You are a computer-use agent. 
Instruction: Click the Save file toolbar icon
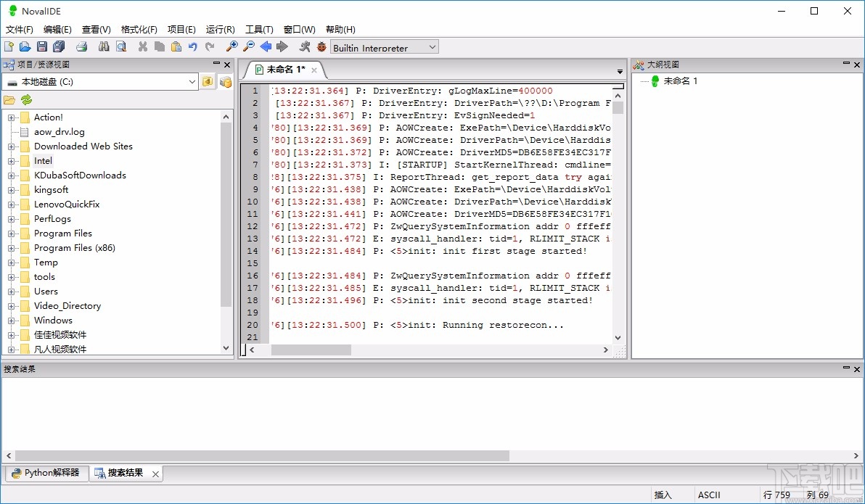pos(42,47)
